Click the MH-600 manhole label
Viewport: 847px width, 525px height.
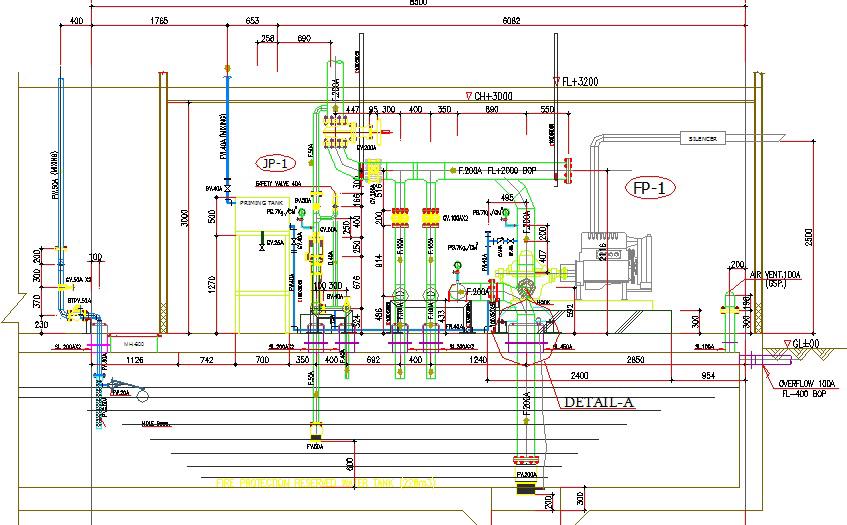pos(133,344)
